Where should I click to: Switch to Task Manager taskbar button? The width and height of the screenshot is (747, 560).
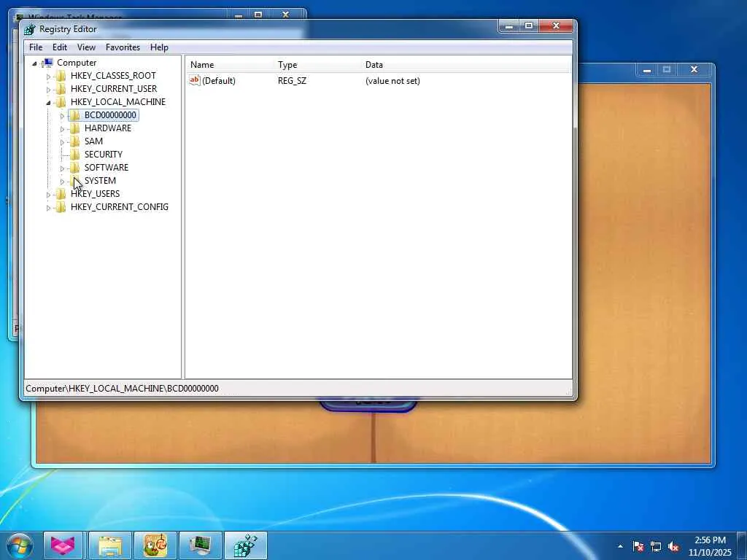[201, 545]
